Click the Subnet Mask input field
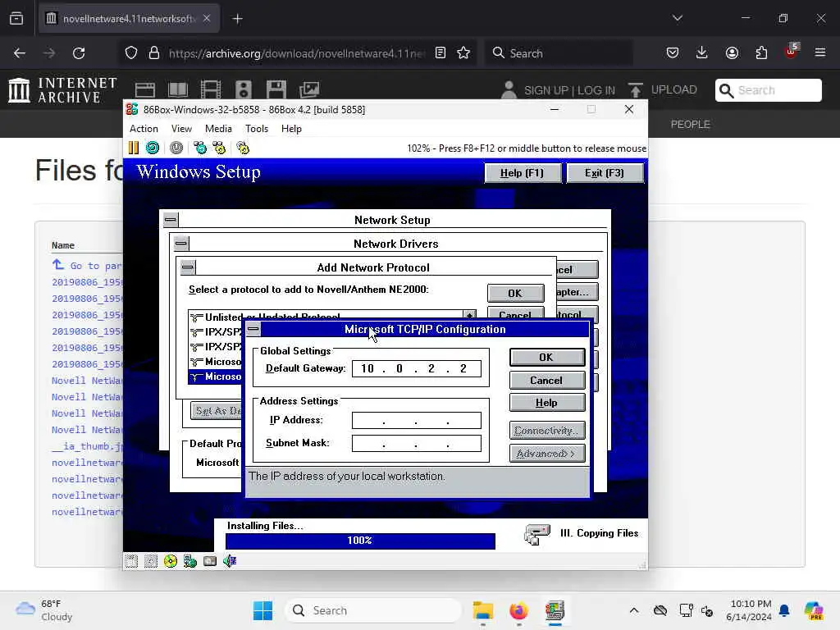840x630 pixels. click(416, 443)
